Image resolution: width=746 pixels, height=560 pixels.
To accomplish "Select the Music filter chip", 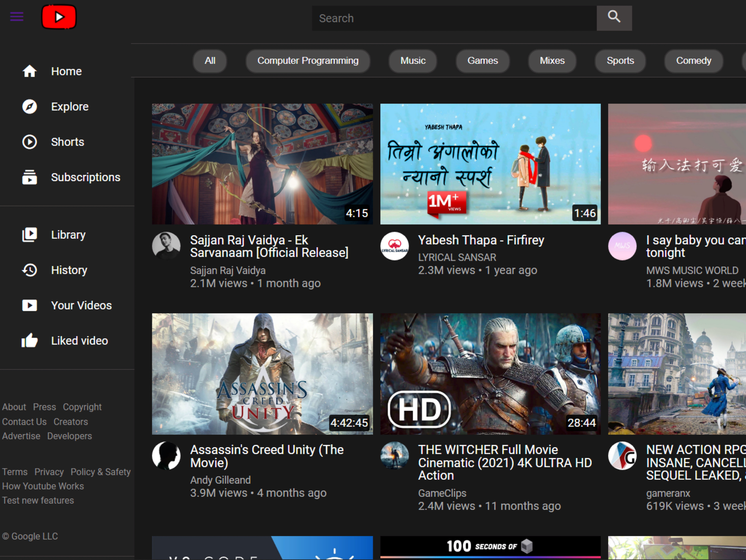I will point(413,61).
